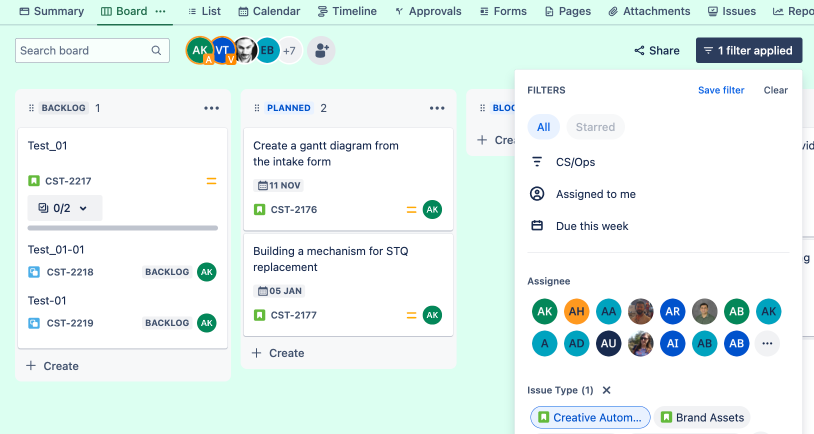Viewport: 814px width, 434px height.
Task: Click medium priority icon on CST-2217
Action: pos(211,181)
